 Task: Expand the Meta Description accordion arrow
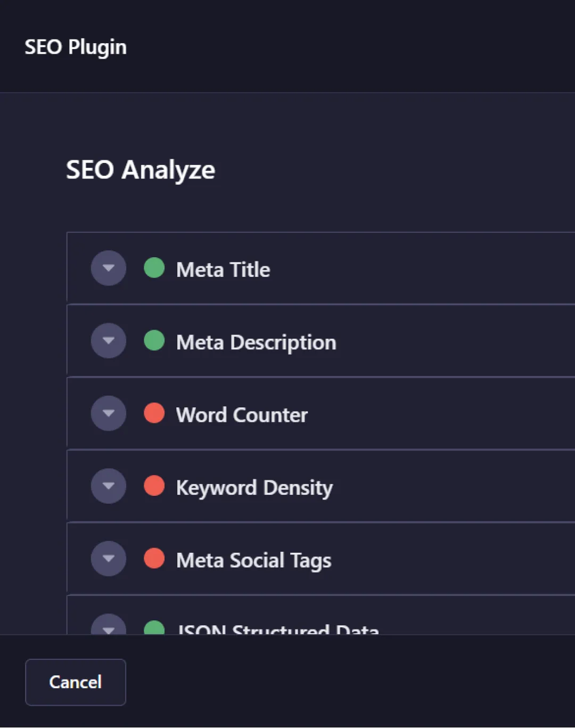coord(109,341)
